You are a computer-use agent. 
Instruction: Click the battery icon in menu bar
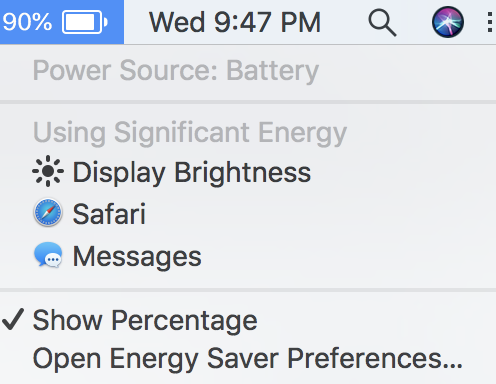tap(85, 22)
